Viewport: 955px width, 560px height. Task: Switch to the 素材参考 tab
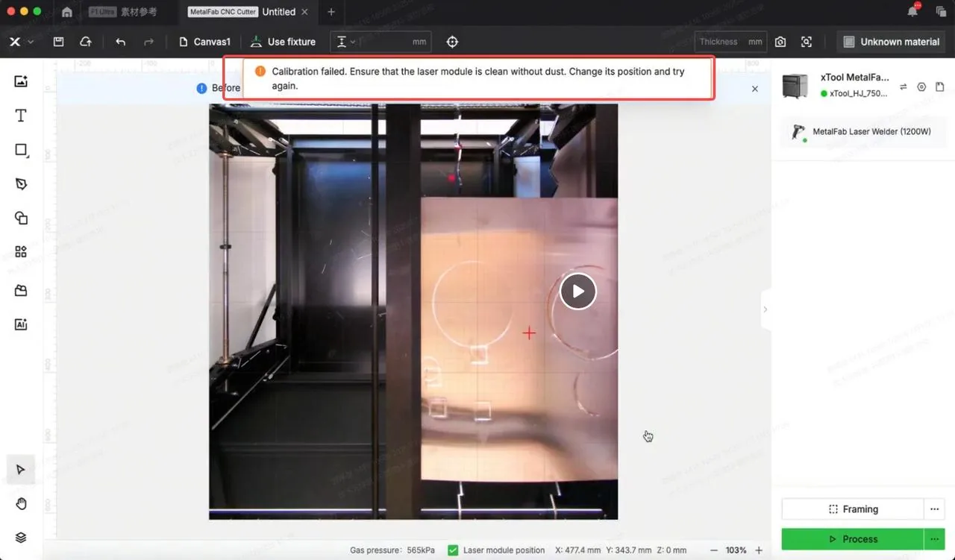(x=123, y=12)
